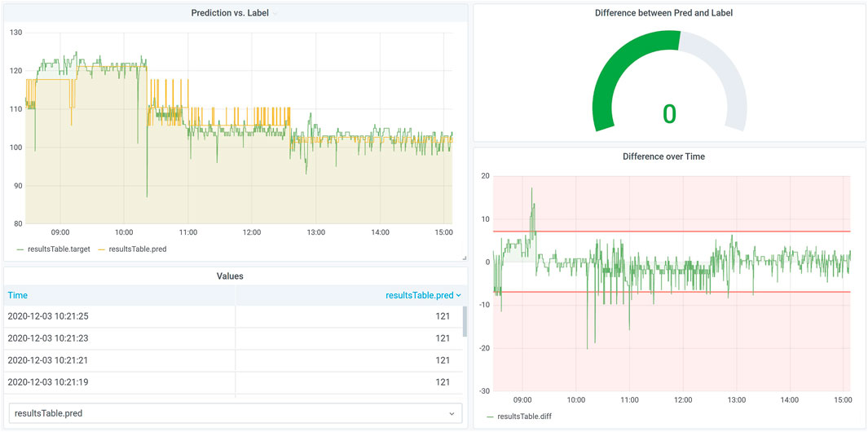This screenshot has width=868, height=432.
Task: Click the Prediction vs. Label title chevron
Action: click(x=275, y=13)
